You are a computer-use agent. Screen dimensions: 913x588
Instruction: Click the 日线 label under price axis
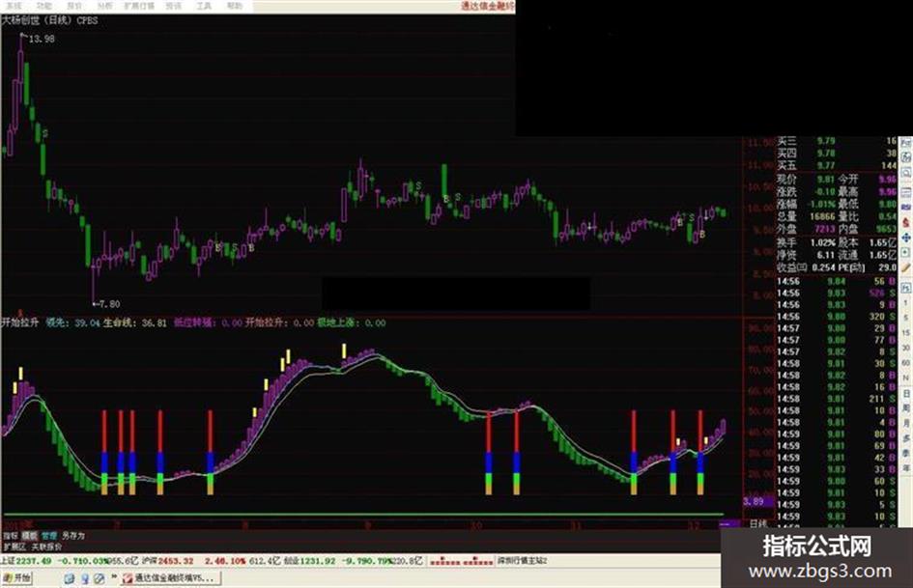(x=758, y=523)
